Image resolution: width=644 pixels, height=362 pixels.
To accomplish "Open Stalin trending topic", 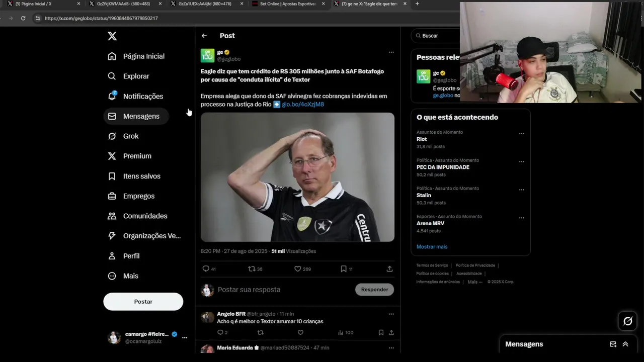I will [424, 195].
